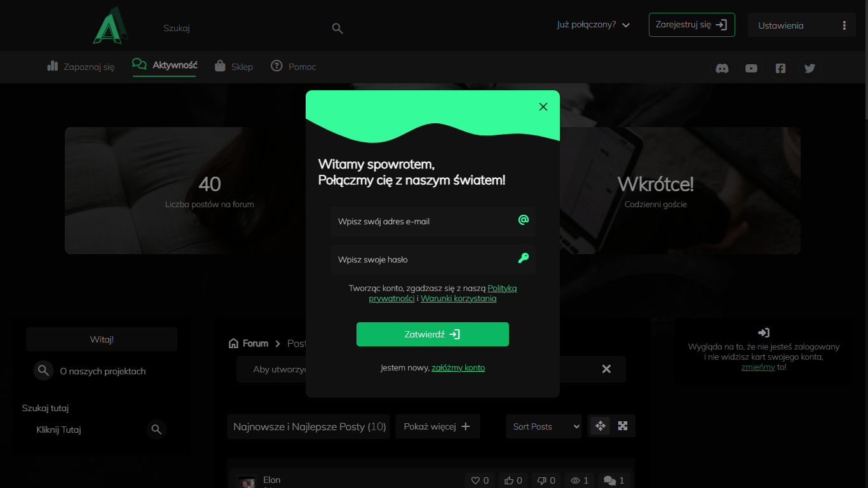Open the Twitter social icon
Screen dimensions: 868x488
810,69
